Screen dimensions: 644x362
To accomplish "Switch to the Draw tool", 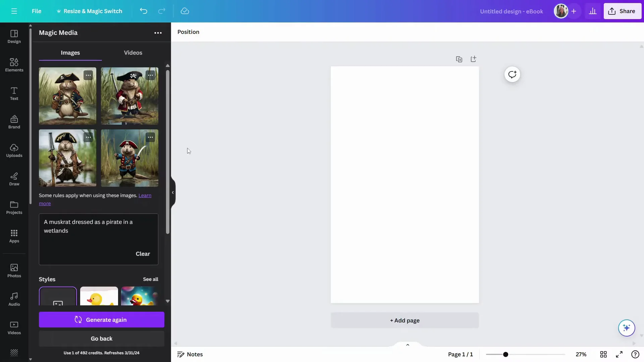I will tap(14, 179).
